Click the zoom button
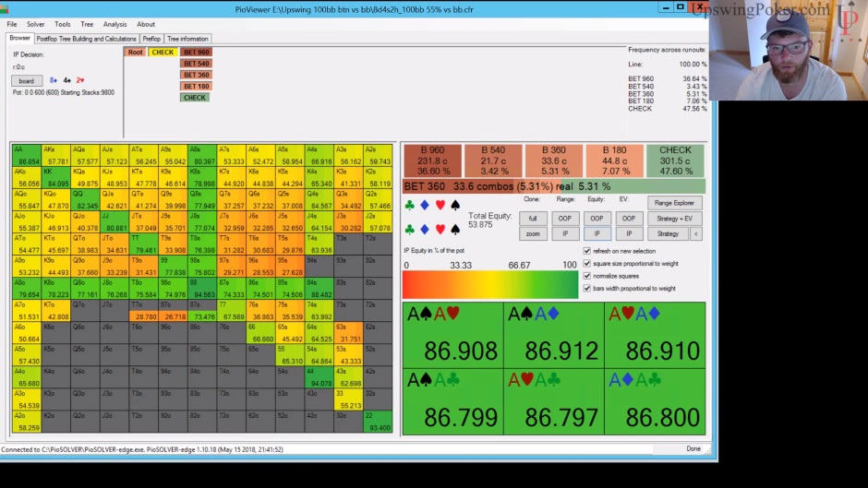 [x=533, y=234]
